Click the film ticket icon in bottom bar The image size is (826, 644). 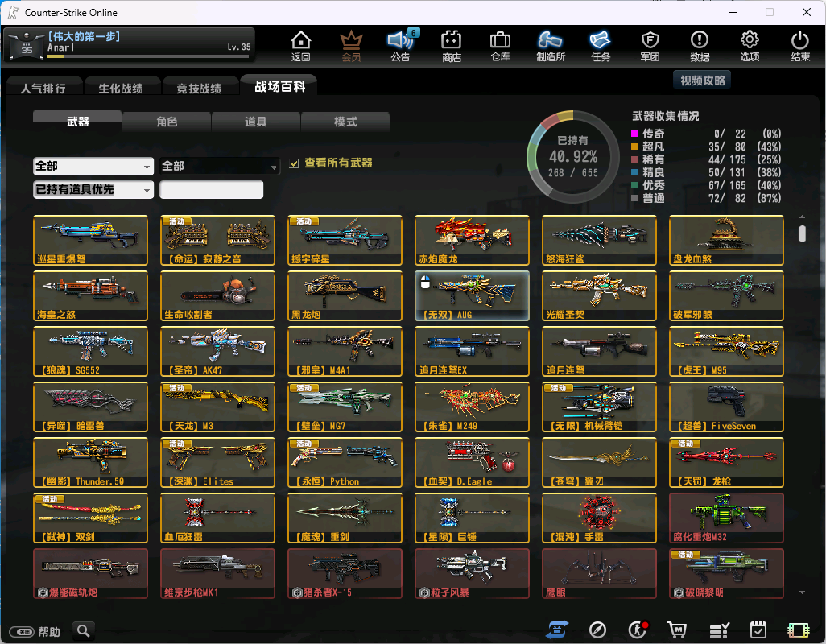[798, 630]
